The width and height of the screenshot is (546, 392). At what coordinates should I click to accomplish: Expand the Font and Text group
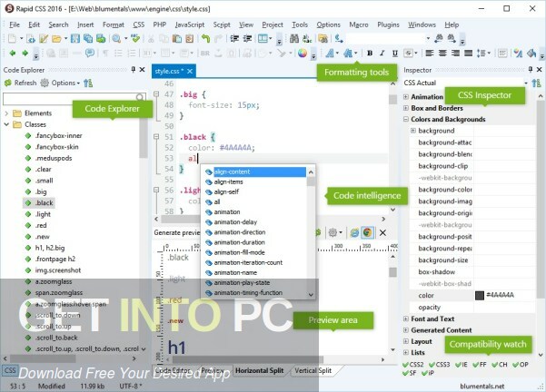click(406, 318)
